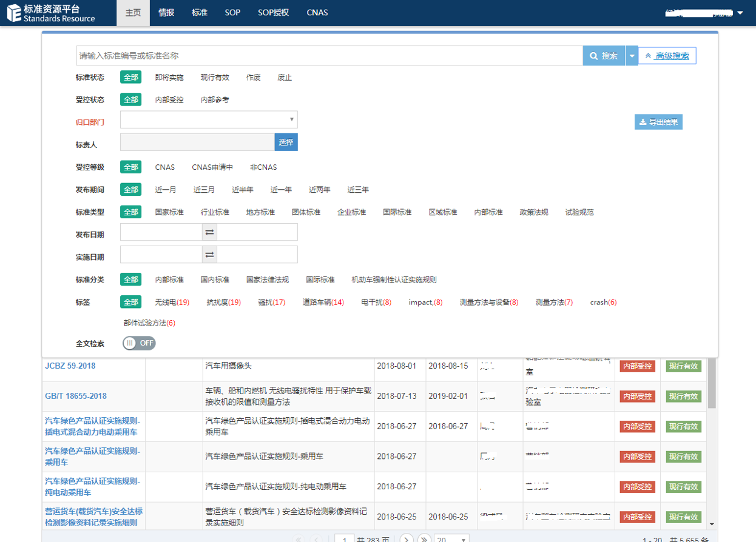The image size is (756, 542).
Task: Filter publish period to 近半年
Action: pyautogui.click(x=243, y=189)
